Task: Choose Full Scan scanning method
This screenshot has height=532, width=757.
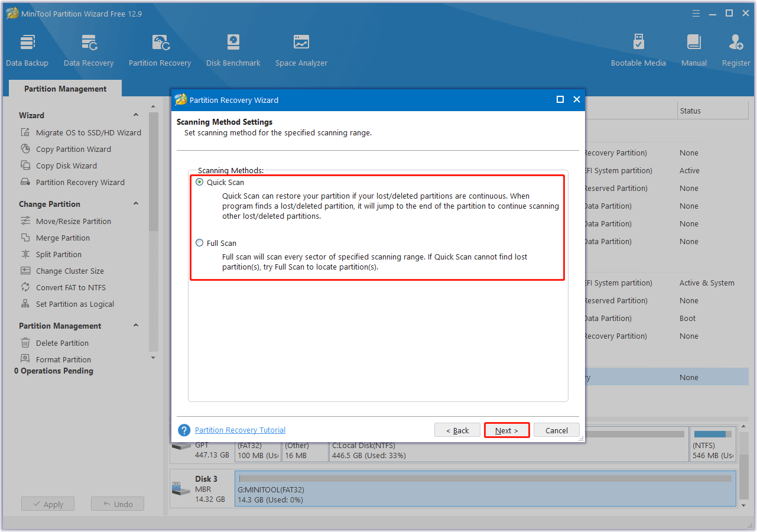Action: click(x=199, y=243)
